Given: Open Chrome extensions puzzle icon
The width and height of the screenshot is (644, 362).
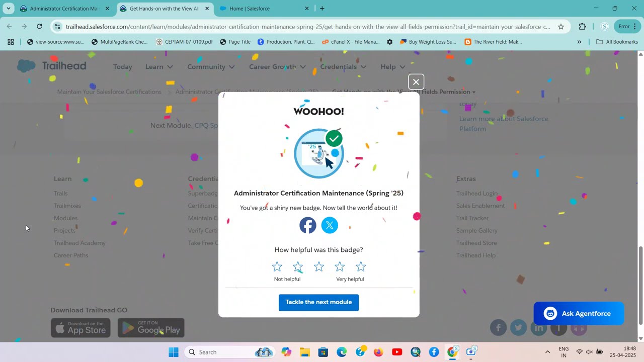Looking at the screenshot, I should click(583, 27).
